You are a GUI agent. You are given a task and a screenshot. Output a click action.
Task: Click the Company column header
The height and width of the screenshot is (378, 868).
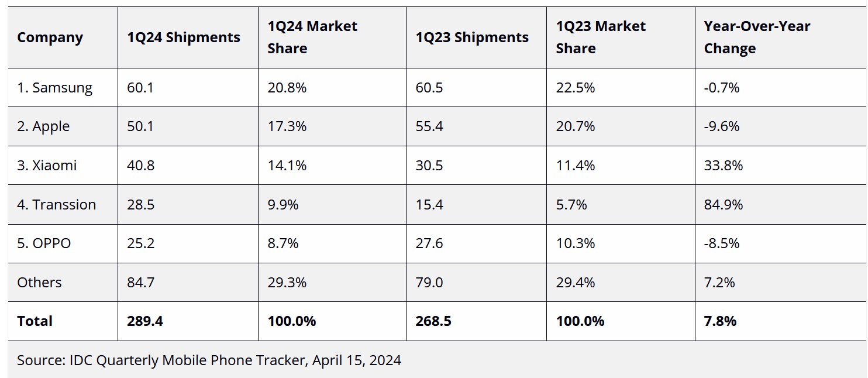(50, 37)
